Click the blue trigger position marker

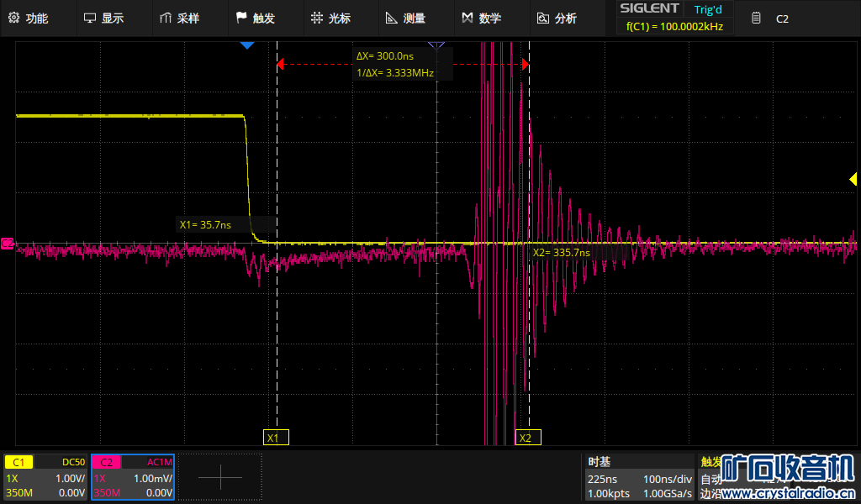pos(246,45)
